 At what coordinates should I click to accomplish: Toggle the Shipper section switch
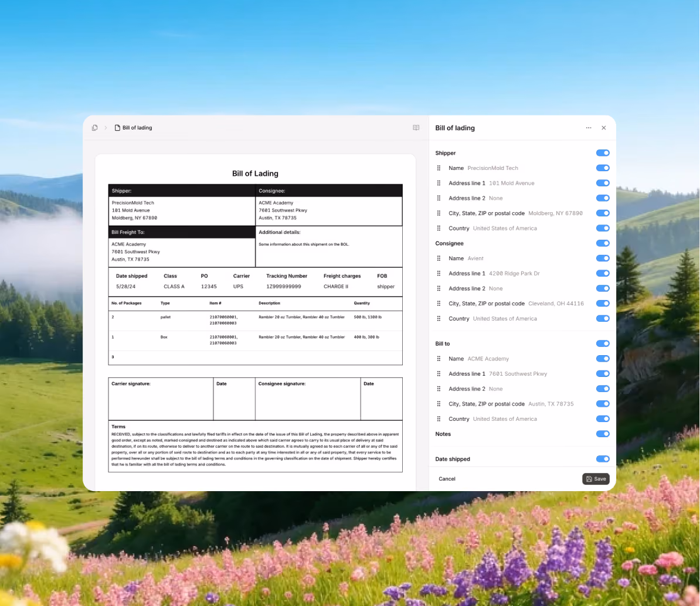603,153
